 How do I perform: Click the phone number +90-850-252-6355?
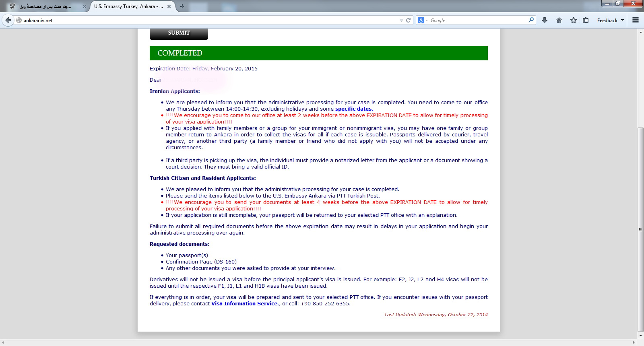tap(325, 303)
